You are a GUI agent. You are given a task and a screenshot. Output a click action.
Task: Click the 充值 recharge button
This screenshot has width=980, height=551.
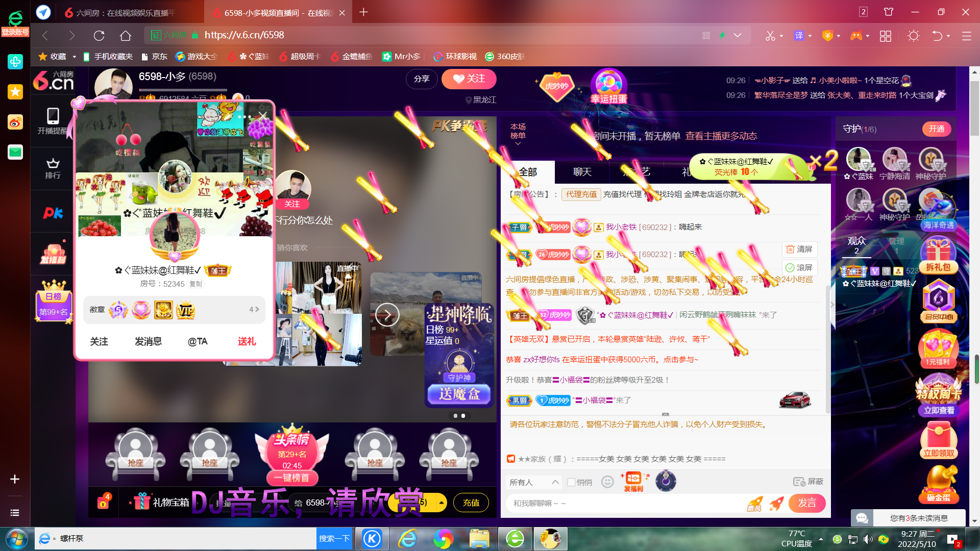471,503
